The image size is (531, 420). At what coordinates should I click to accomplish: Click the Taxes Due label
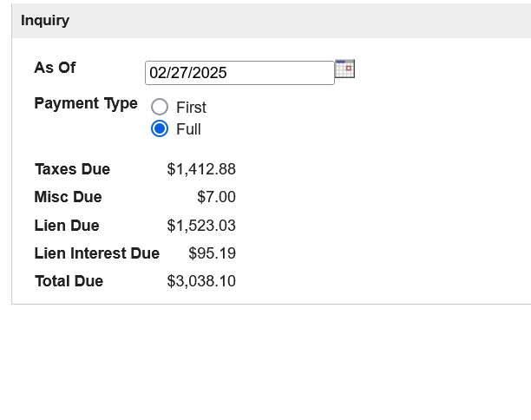click(x=73, y=169)
